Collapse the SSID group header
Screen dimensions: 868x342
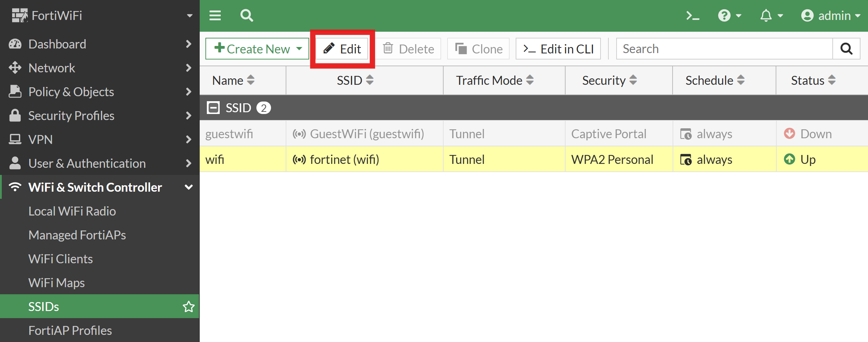point(214,108)
